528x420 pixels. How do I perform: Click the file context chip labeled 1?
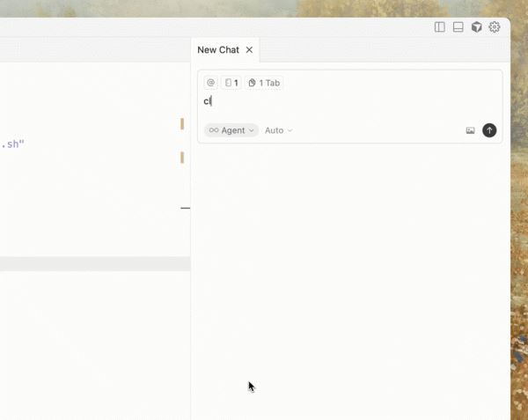231,83
